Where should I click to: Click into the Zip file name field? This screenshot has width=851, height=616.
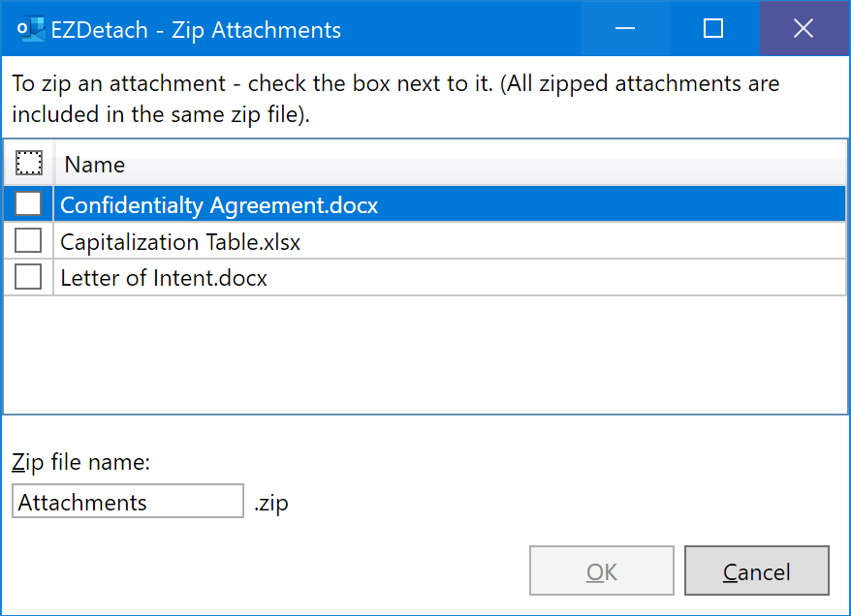128,501
